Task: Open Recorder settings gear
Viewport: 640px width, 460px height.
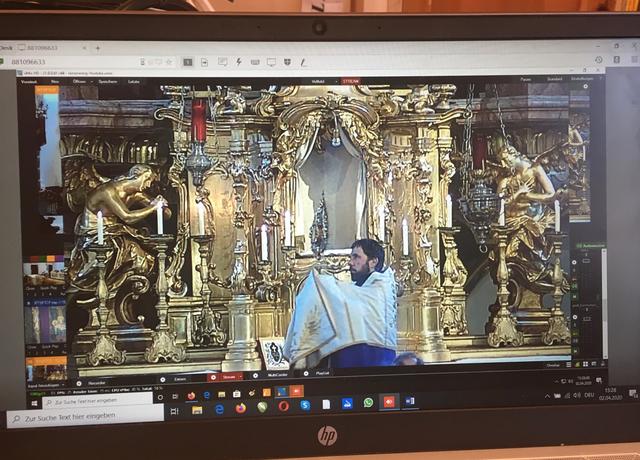Action: click(x=79, y=383)
